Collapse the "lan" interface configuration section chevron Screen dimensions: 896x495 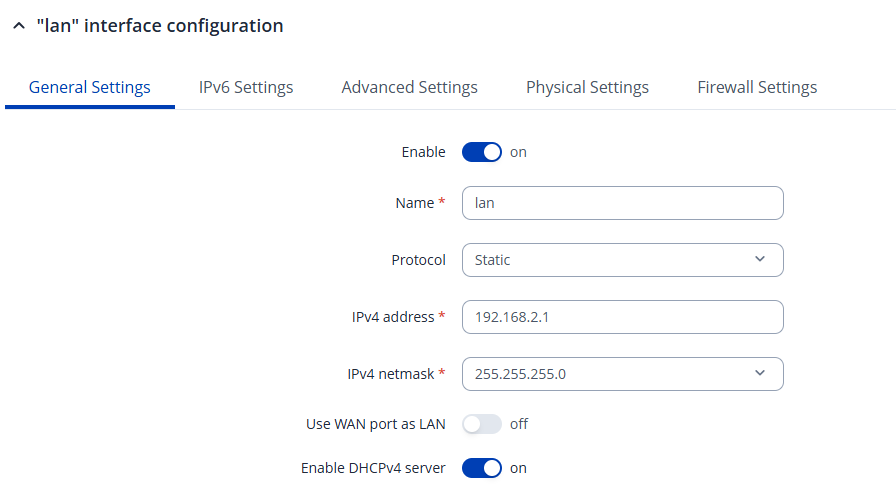[18, 27]
